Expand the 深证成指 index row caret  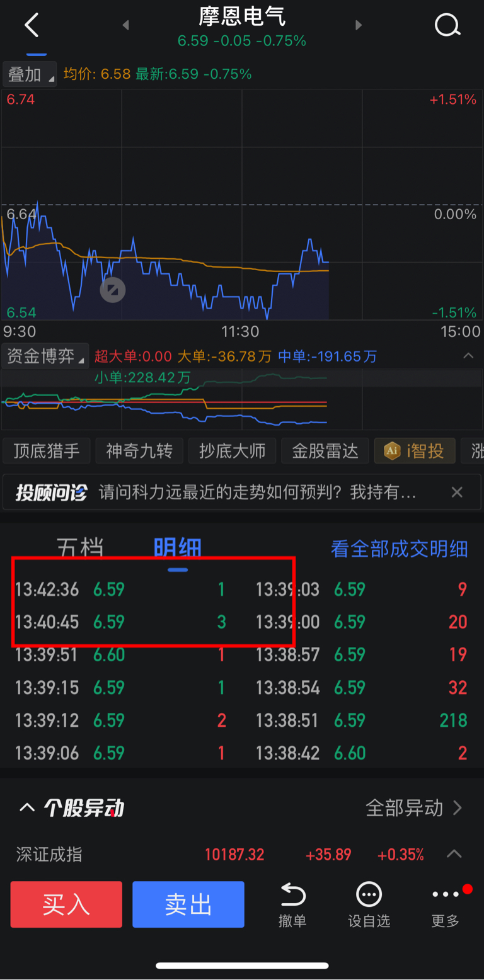pos(454,854)
